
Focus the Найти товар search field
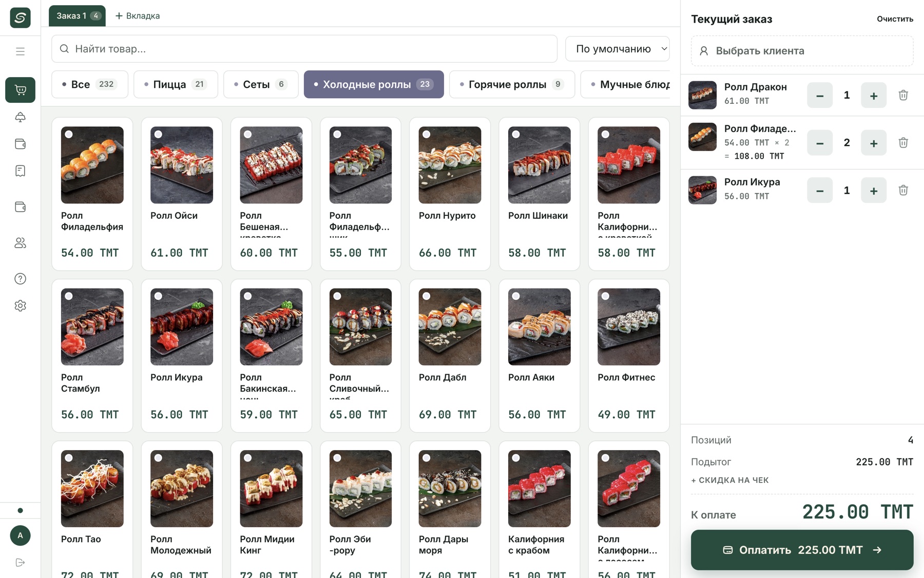[304, 49]
